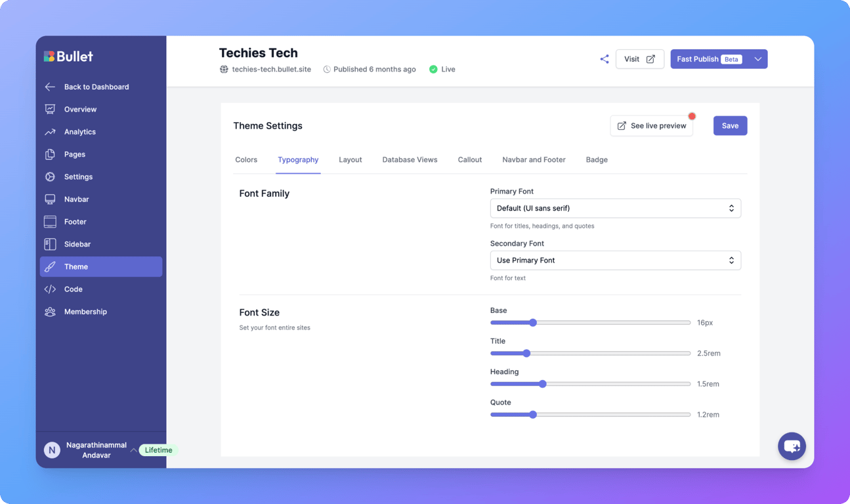This screenshot has width=850, height=504.
Task: Click the Techies Tech site title
Action: 258,52
